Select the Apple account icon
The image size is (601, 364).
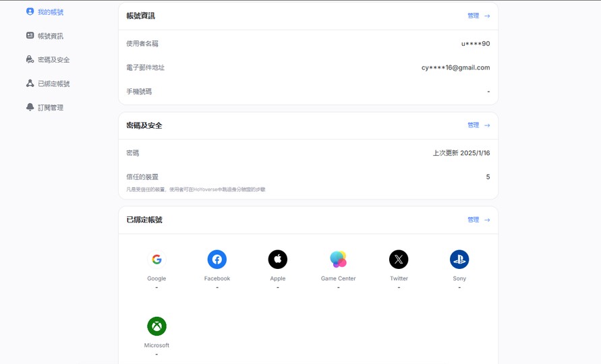[278, 260]
